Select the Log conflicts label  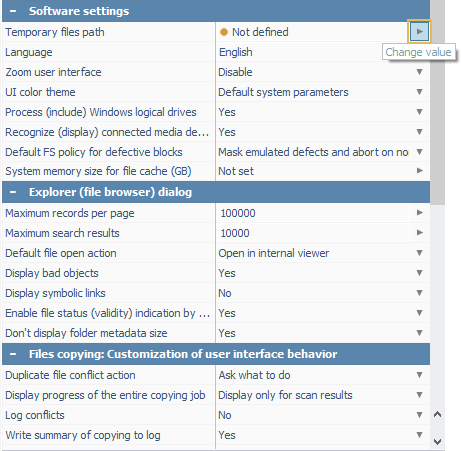pos(35,415)
